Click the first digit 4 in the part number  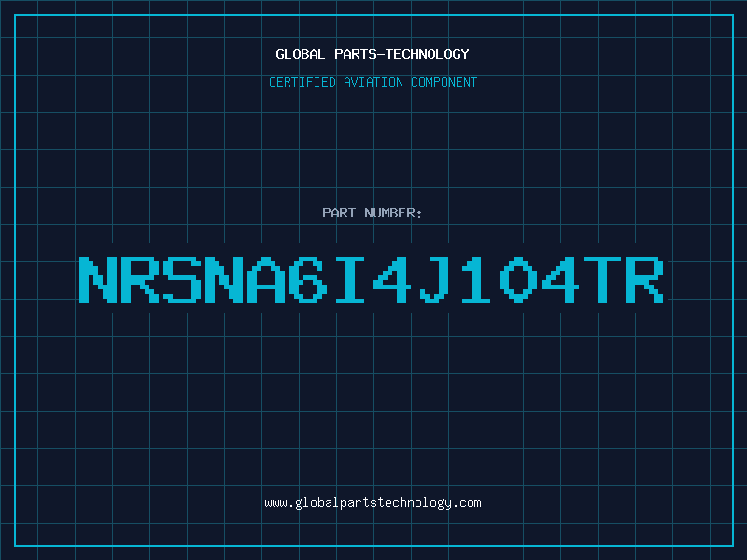(391, 280)
